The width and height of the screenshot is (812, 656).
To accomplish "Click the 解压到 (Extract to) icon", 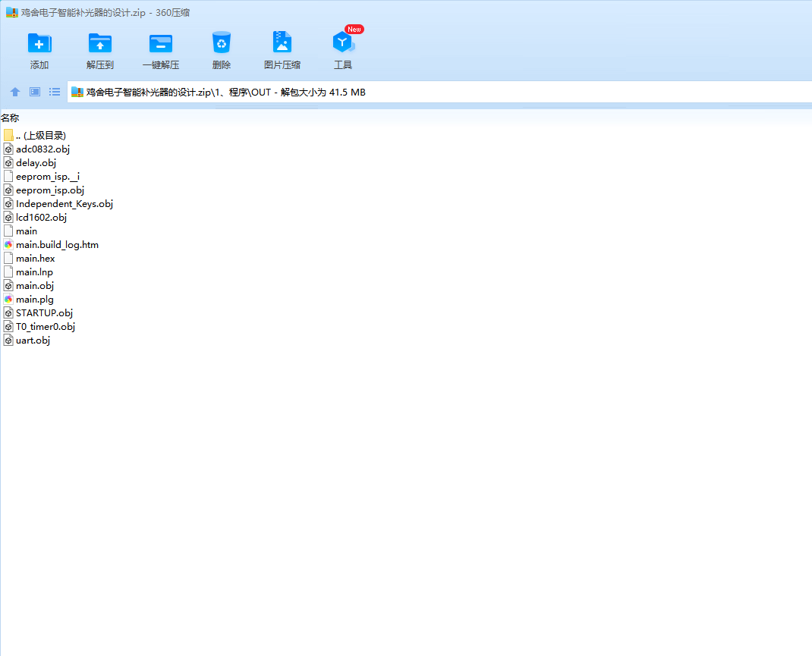I will [x=100, y=44].
